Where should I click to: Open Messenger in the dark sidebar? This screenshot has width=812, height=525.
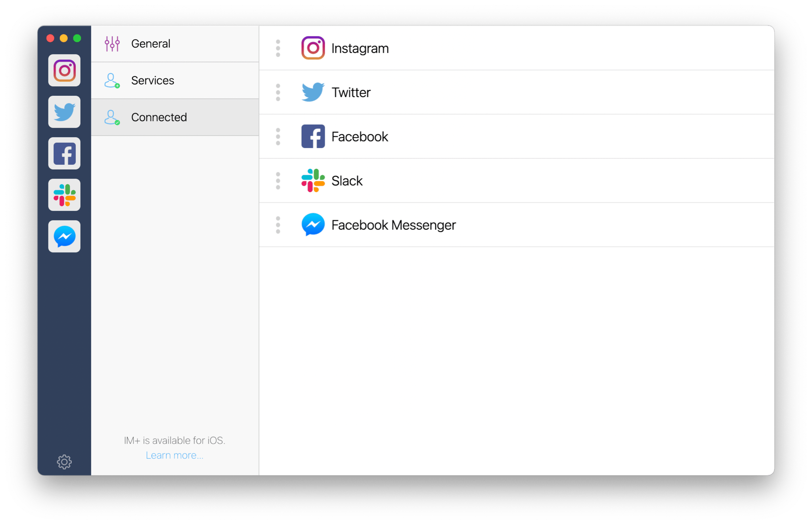[64, 237]
